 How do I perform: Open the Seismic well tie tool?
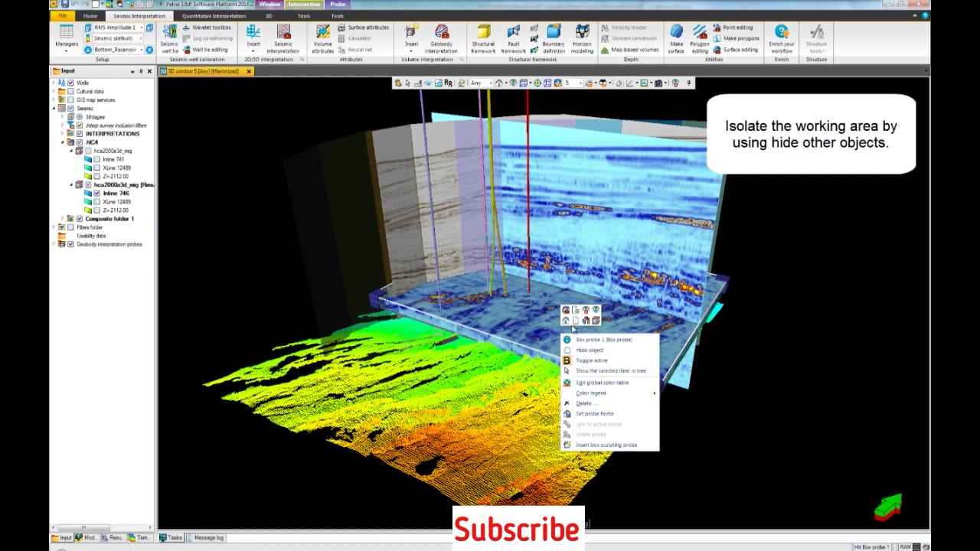(x=169, y=38)
